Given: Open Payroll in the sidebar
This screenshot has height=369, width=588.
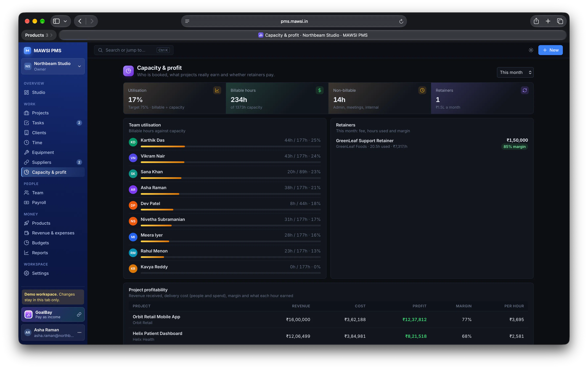Looking at the screenshot, I should (53, 202).
